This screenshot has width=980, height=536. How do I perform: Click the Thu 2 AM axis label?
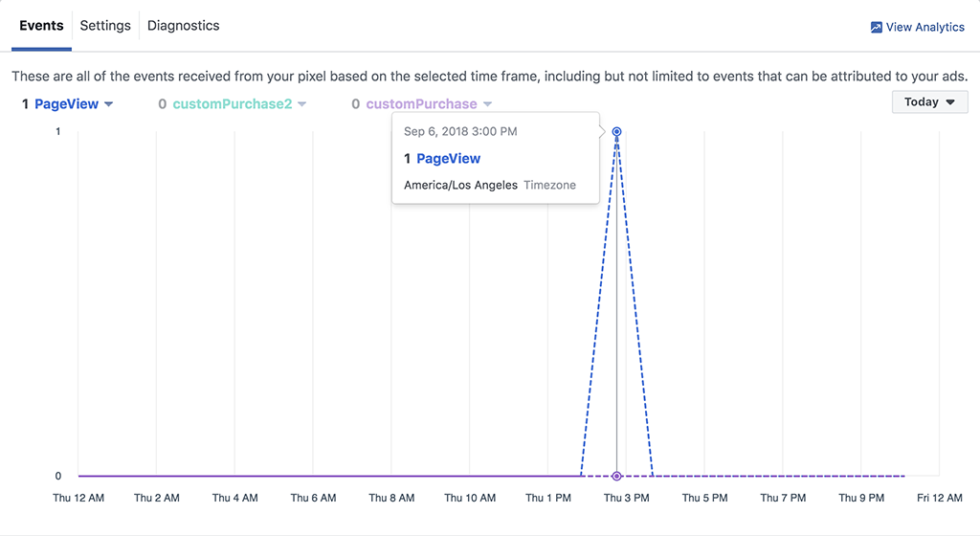[x=157, y=498]
